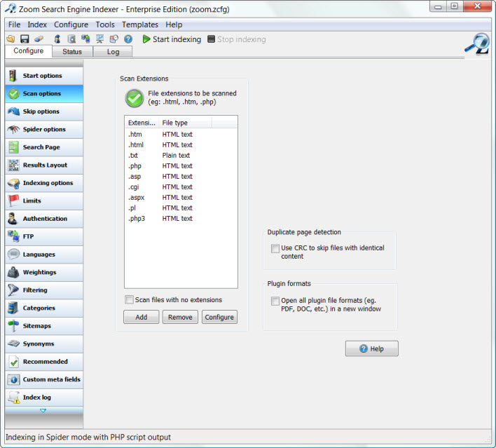Open Weightings sidebar item
Viewport: 496px width, 448px height.
pyautogui.click(x=44, y=272)
